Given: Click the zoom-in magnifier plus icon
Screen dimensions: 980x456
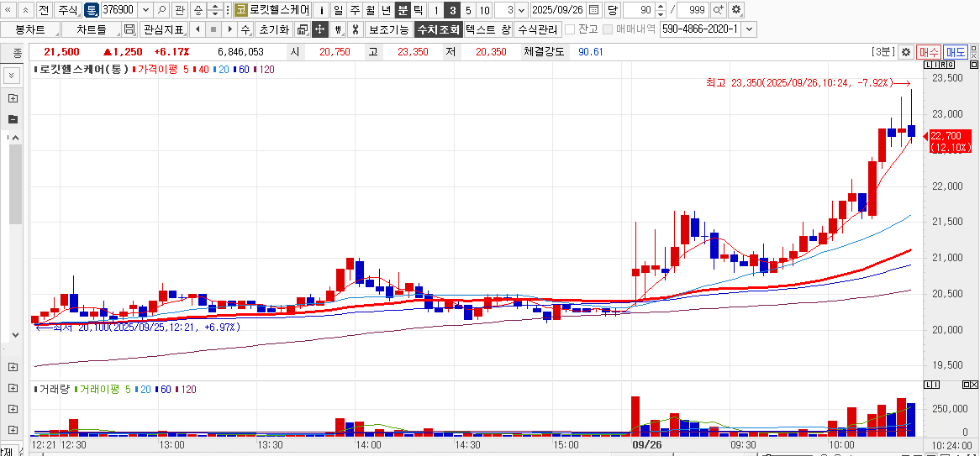Looking at the screenshot, I should [719, 10].
